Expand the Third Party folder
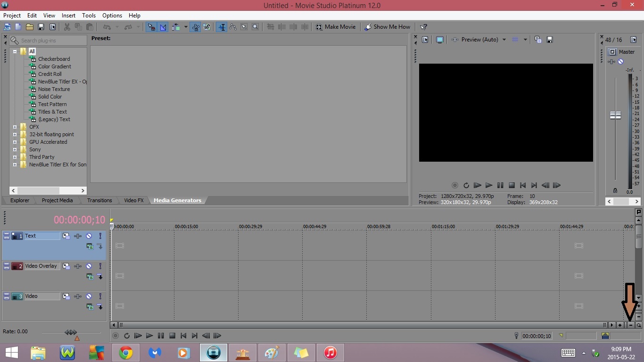This screenshot has height=362, width=644. point(15,157)
